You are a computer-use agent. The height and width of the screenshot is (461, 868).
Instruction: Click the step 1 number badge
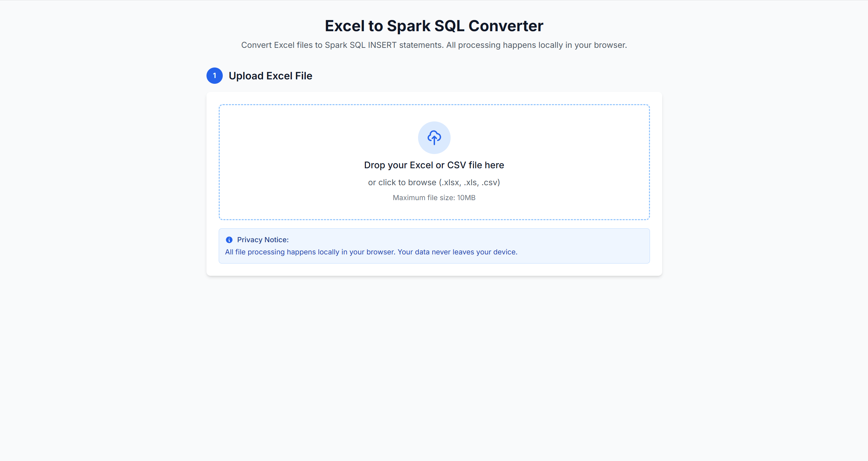point(215,76)
